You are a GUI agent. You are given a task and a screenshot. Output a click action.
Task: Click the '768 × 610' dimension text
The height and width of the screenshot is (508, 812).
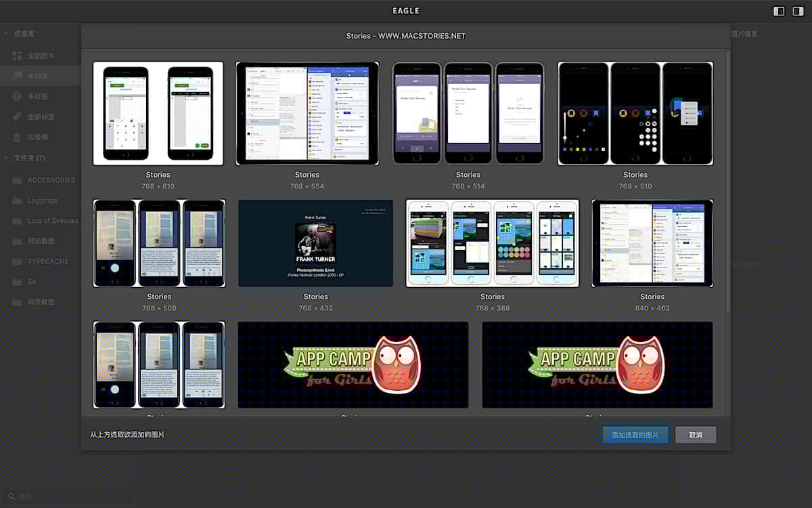pyautogui.click(x=158, y=186)
